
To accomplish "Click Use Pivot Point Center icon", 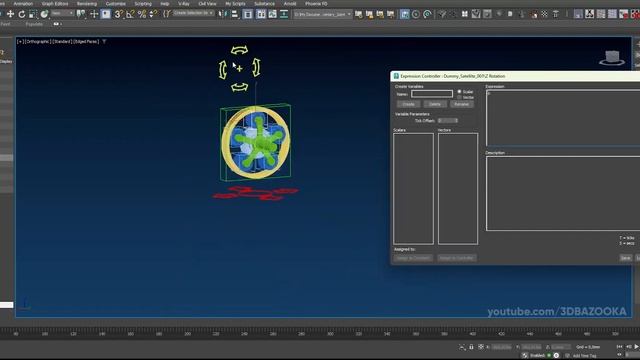I will 81,14.
